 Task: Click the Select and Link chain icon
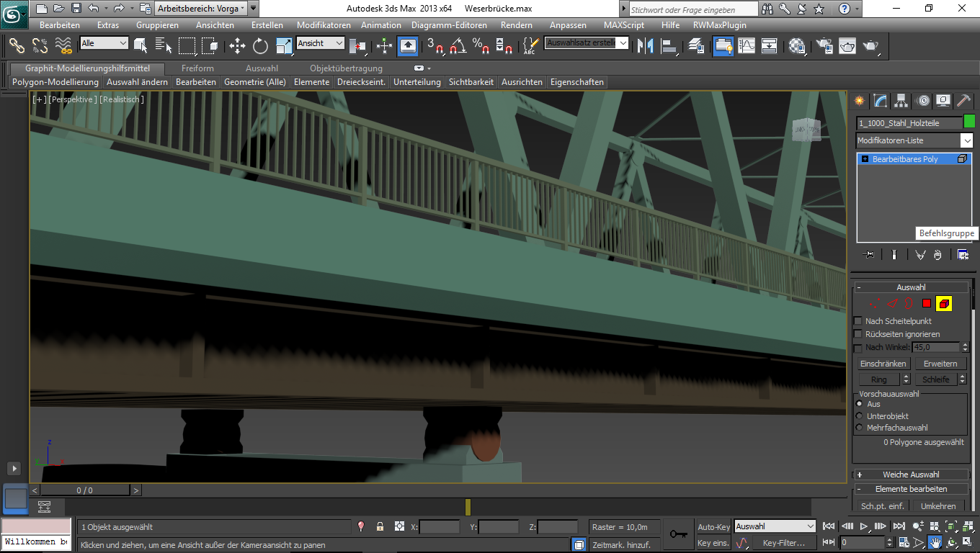coord(17,46)
